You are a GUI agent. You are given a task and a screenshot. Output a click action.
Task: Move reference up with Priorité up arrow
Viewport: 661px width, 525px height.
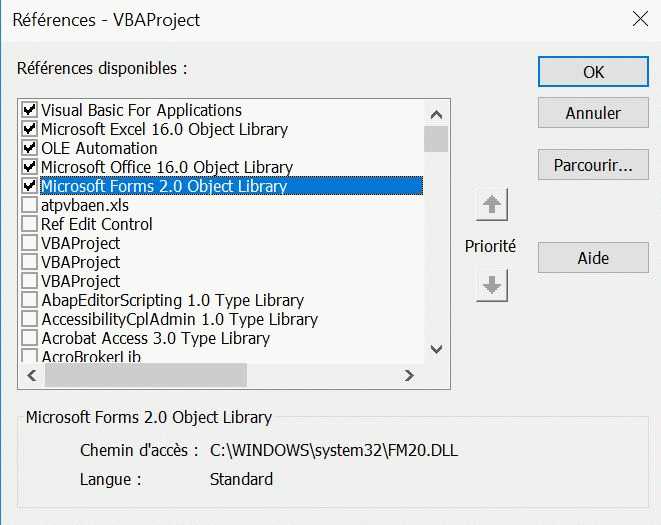(x=493, y=206)
